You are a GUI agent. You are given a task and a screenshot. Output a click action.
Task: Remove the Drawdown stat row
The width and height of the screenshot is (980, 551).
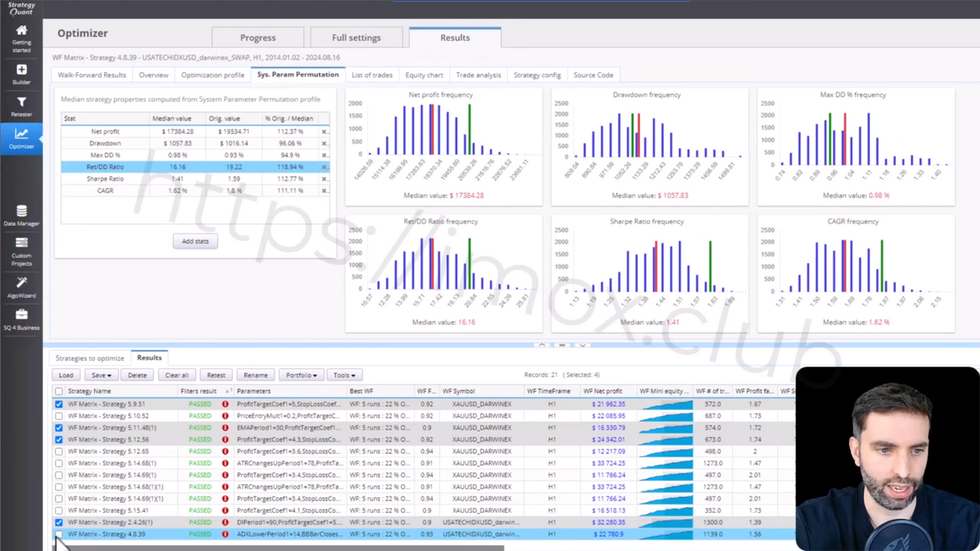(324, 144)
